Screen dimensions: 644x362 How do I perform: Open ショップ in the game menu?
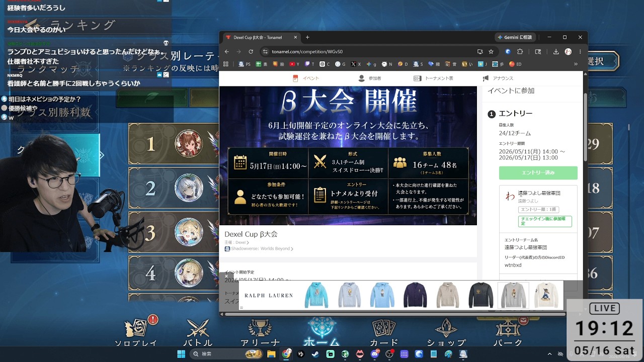point(446,333)
